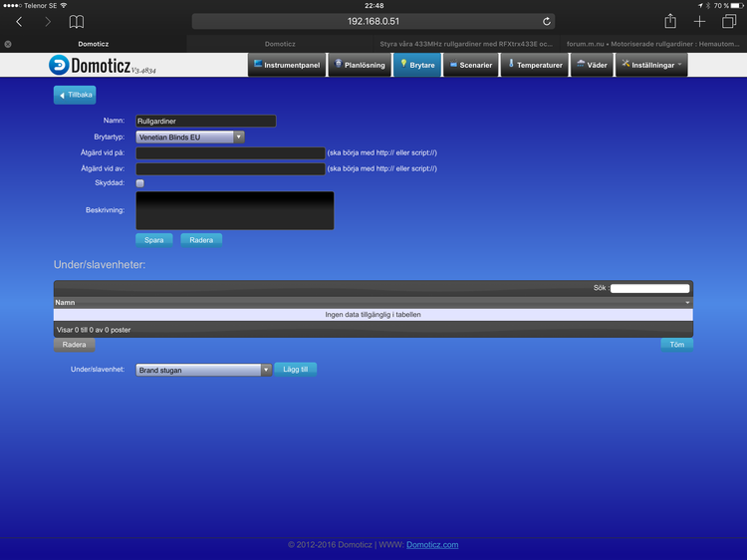Viewport: 747px width, 560px height.
Task: Open a new tab with the plus icon
Action: point(700,21)
